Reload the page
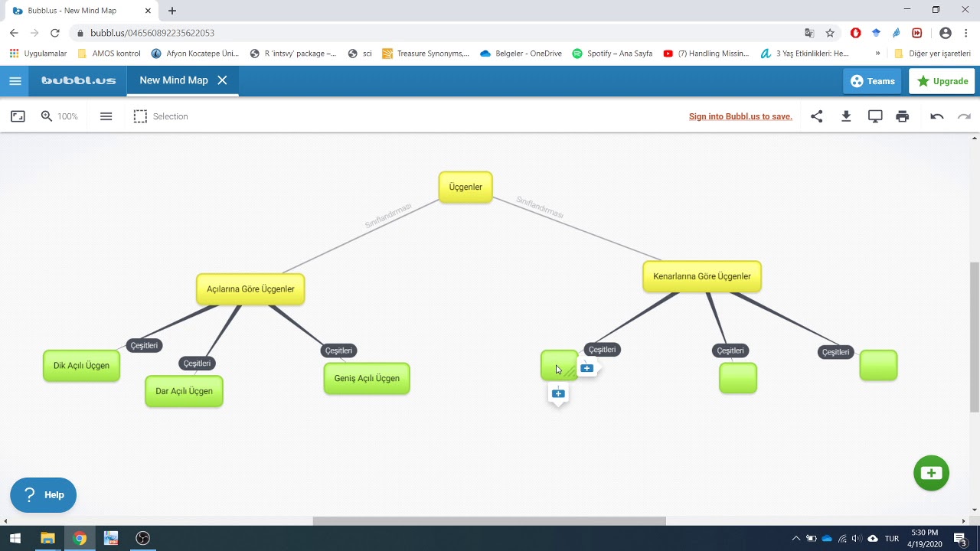The image size is (980, 551). pyautogui.click(x=54, y=33)
